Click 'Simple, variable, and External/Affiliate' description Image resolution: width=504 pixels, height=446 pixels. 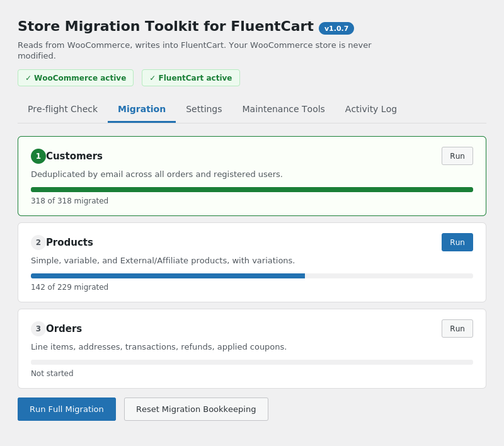coord(163,261)
